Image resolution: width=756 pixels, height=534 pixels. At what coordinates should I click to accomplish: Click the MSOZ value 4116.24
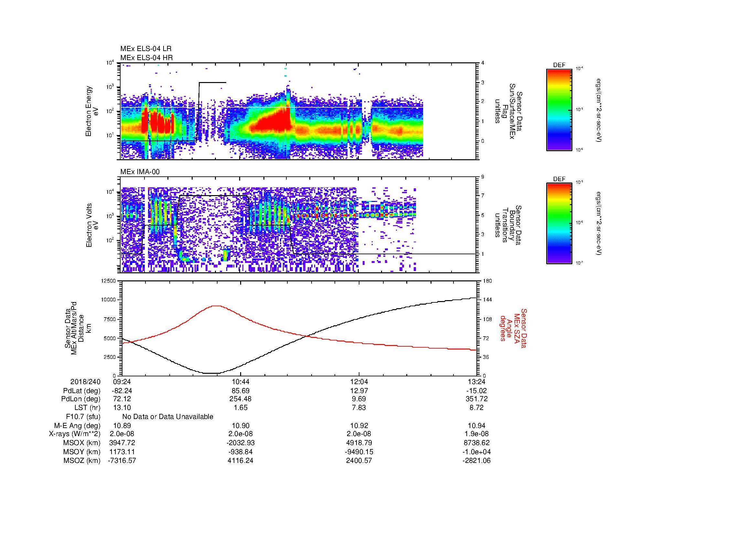(x=241, y=461)
